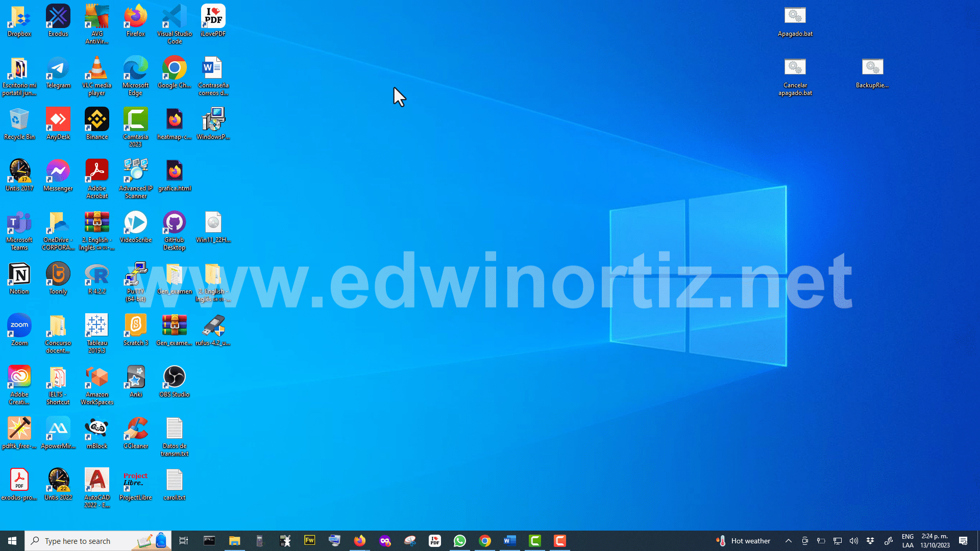Viewport: 980px width, 551px height.
Task: Select the Exodus wallet shortcut
Action: [58, 21]
